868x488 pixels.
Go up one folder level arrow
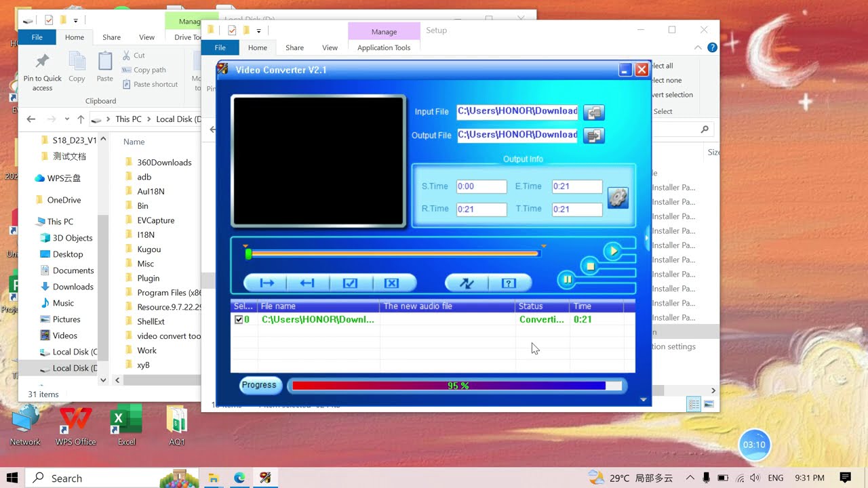point(81,119)
